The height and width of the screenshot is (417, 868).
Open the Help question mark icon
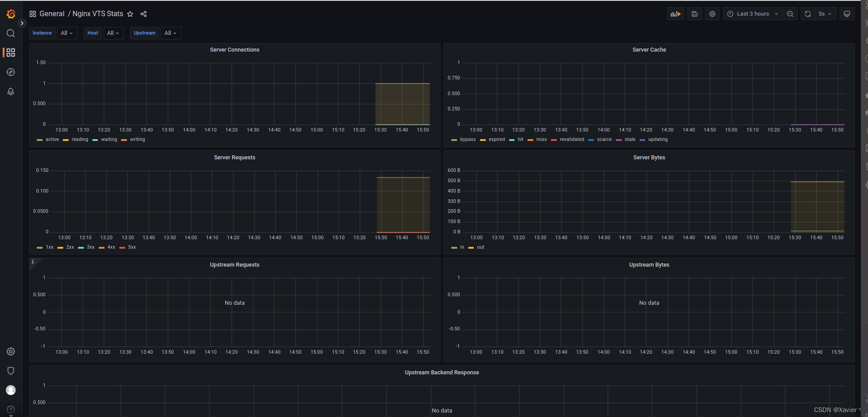pyautogui.click(x=11, y=409)
